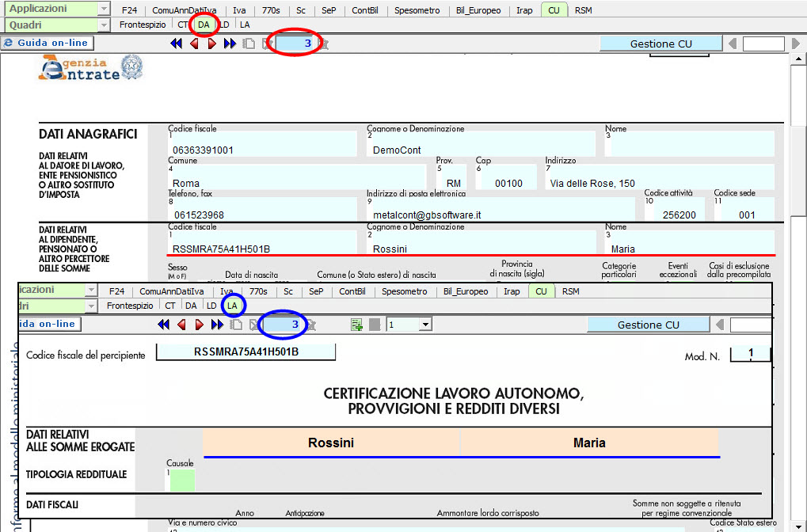The image size is (807, 532).
Task: Click the email field metalcont@gbsoftware.it
Action: (501, 209)
